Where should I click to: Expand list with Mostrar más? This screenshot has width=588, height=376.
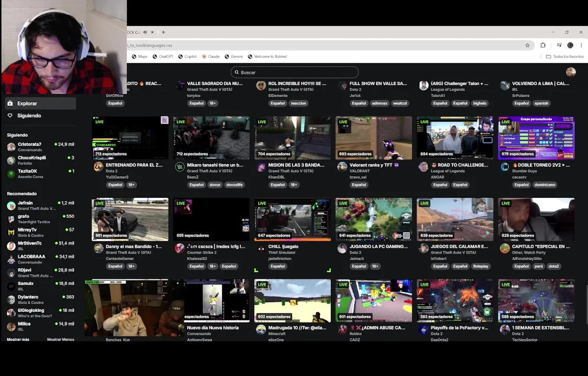[18, 339]
